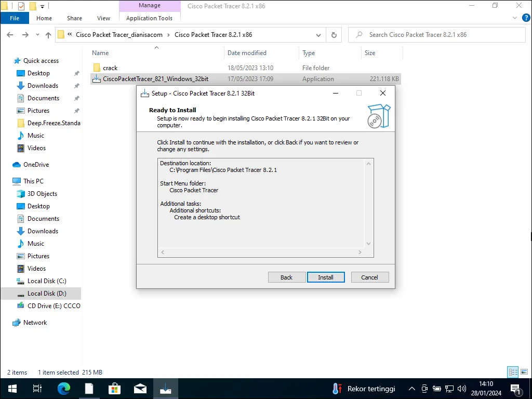532x399 pixels.
Task: Toggle the details view layout button
Action: point(513,372)
